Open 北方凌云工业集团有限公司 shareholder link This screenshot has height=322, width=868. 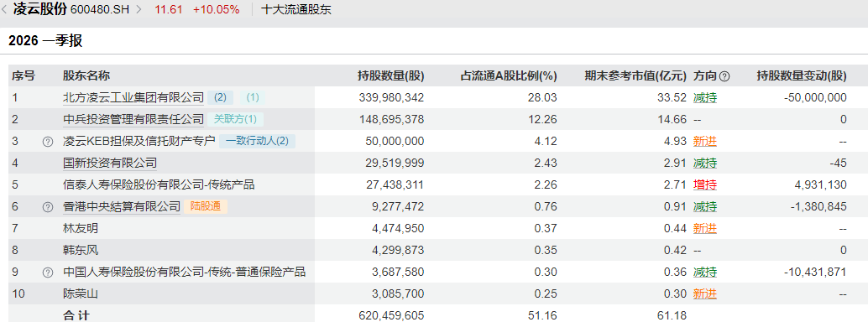[x=133, y=98]
